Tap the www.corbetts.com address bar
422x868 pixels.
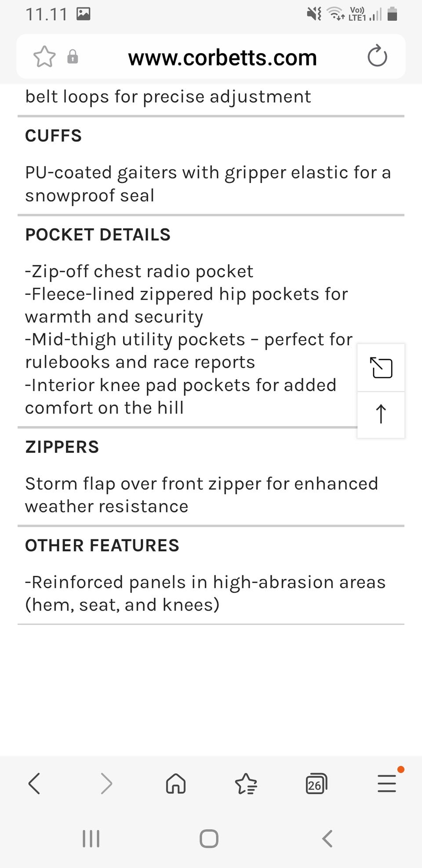point(222,58)
